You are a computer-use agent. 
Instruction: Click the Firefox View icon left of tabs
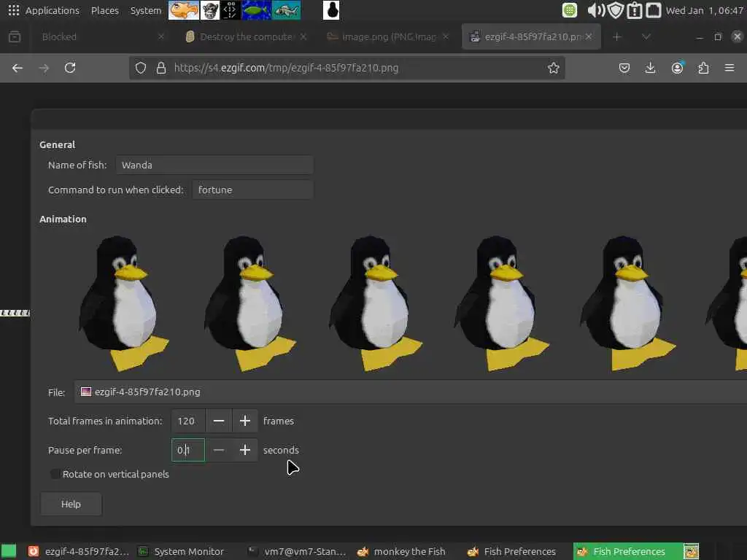pos(15,36)
